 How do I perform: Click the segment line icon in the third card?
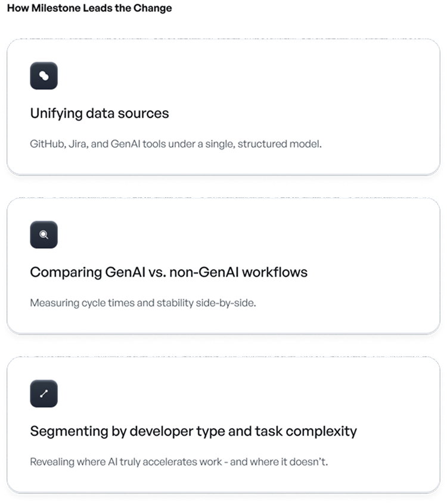point(44,394)
